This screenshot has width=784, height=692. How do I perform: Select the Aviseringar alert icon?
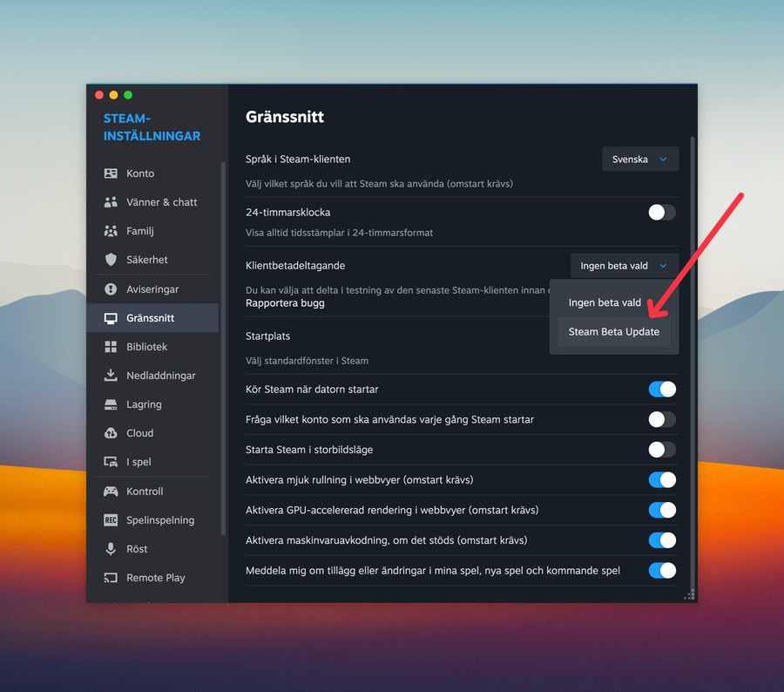[x=111, y=289]
